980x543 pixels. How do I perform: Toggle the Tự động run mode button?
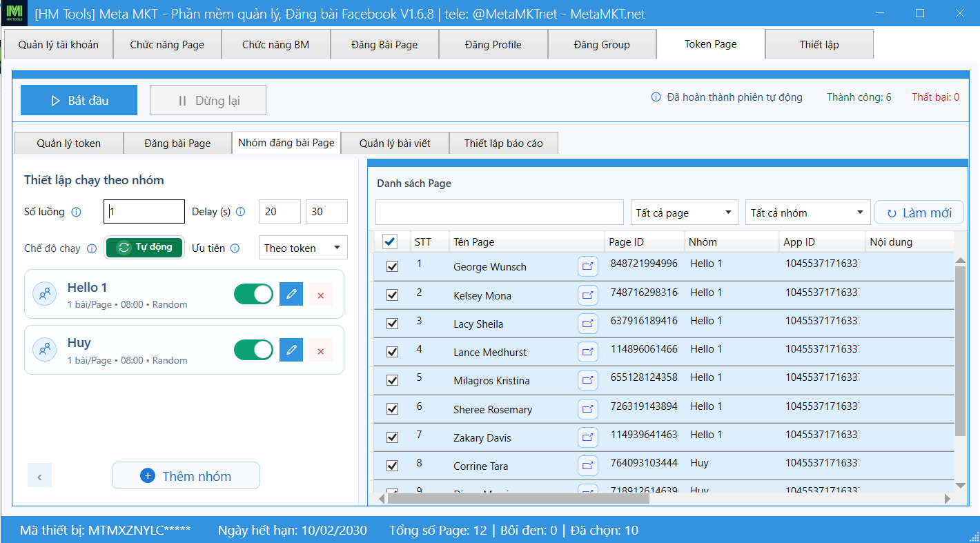tap(144, 248)
